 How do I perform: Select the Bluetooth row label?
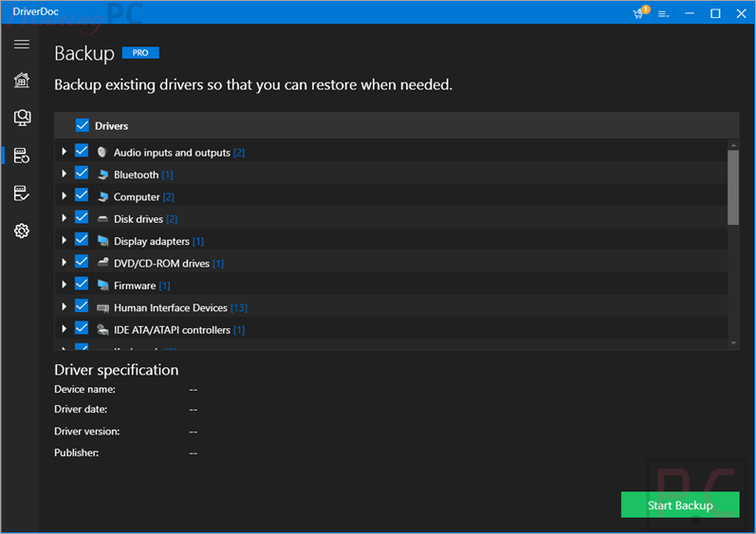(136, 175)
